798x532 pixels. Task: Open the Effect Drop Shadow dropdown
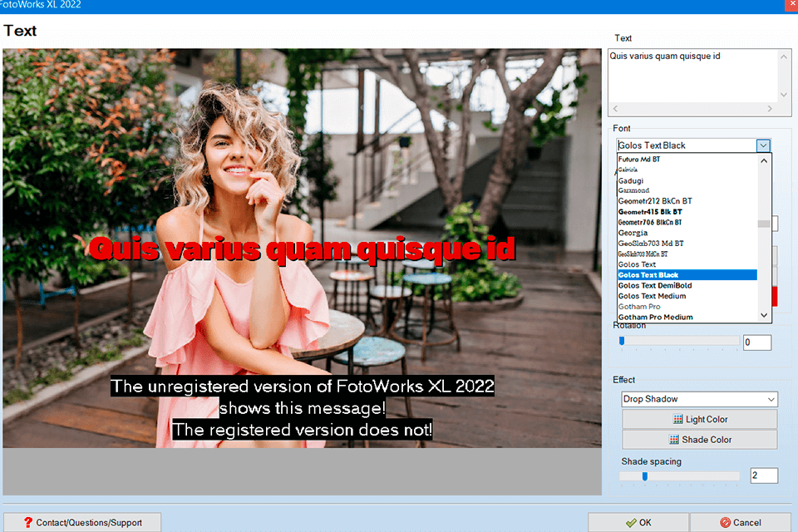[699, 399]
